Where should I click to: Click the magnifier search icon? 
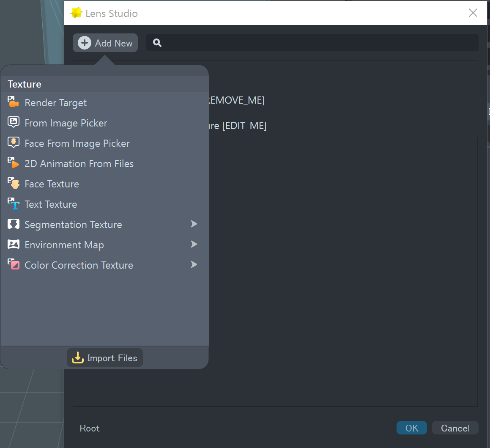(157, 43)
